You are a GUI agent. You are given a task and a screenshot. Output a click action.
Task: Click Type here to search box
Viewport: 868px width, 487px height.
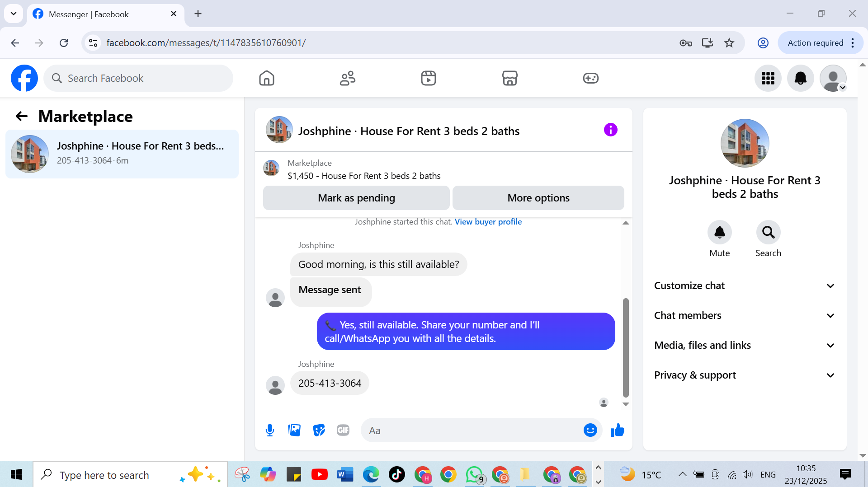coord(130,475)
